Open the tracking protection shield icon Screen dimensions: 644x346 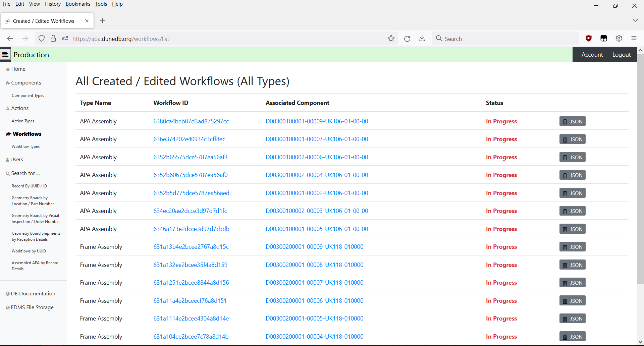pos(42,39)
